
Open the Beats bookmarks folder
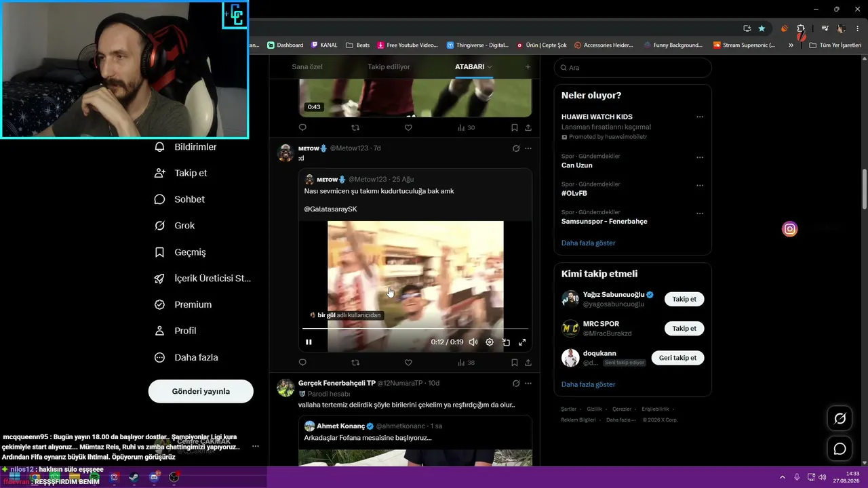point(358,45)
